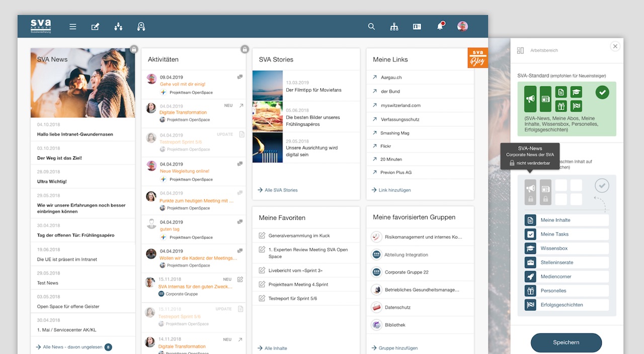
Task: Add the Wissensbox widget
Action: pos(567,248)
